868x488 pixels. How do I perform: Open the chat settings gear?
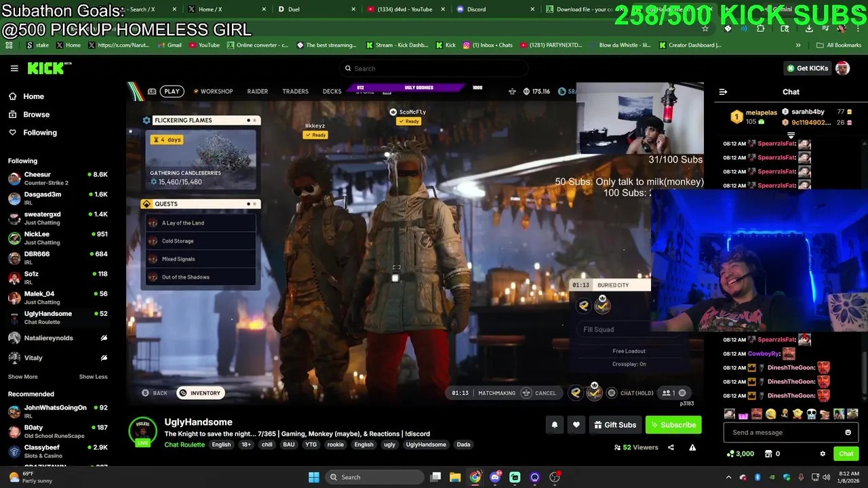[x=823, y=454]
